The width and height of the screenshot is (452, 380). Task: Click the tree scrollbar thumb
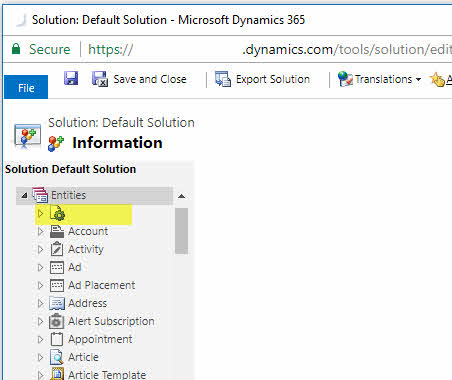click(181, 231)
